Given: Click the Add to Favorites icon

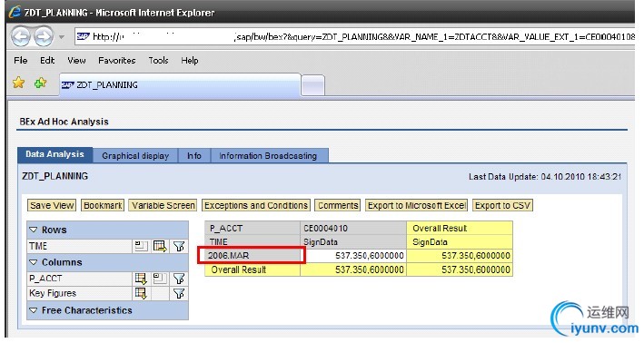Looking at the screenshot, I should (40, 83).
